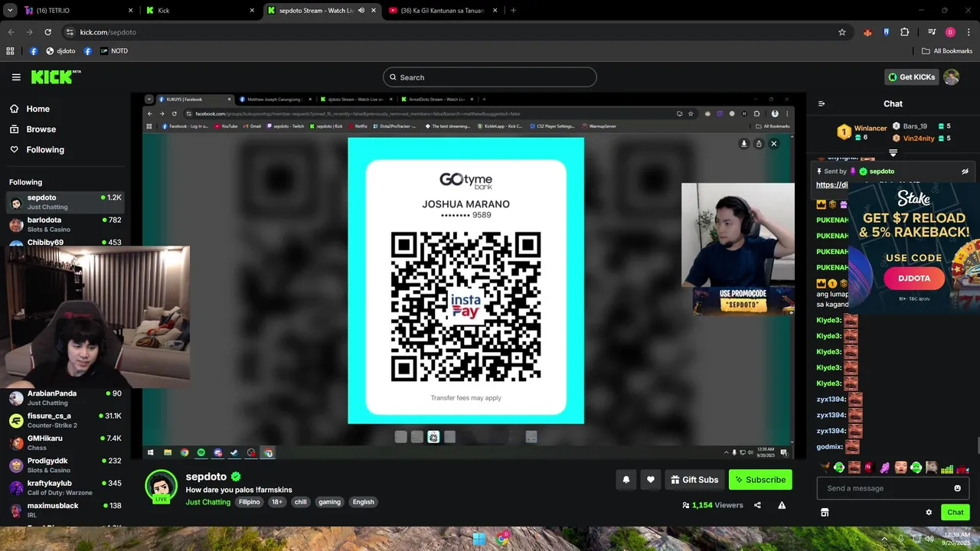Follow sepdoto with the heart button

(651, 480)
